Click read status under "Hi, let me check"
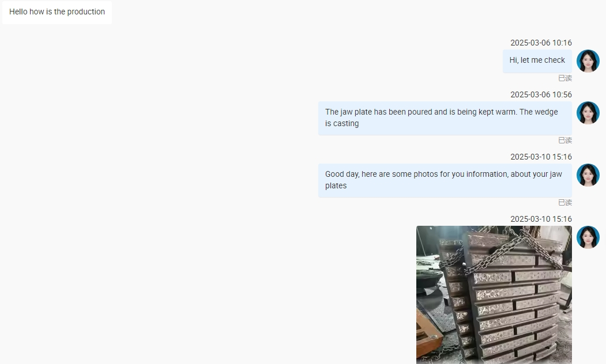The width and height of the screenshot is (606, 364). (565, 78)
